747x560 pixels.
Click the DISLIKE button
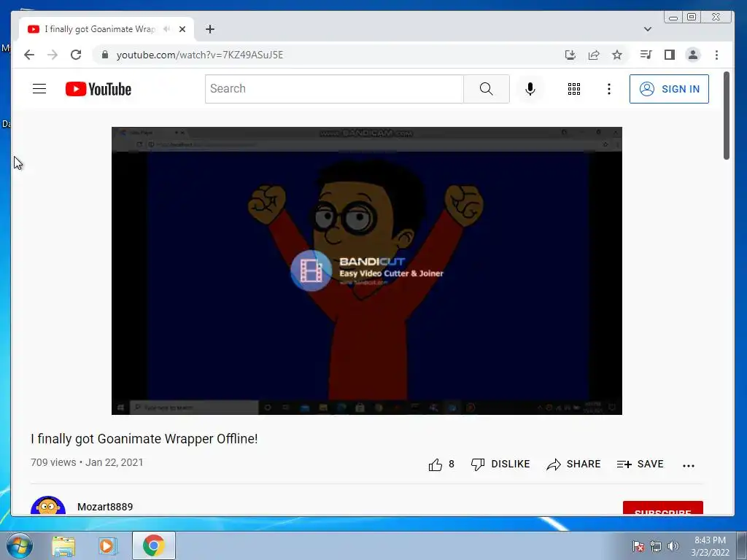coord(500,464)
